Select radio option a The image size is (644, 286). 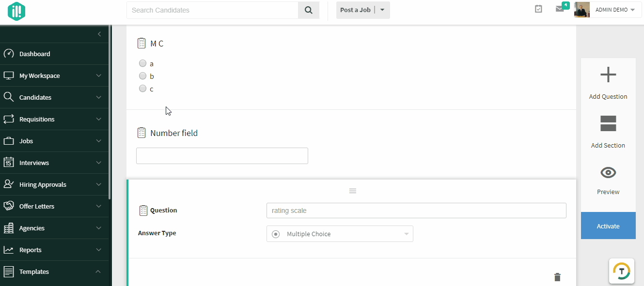point(142,63)
